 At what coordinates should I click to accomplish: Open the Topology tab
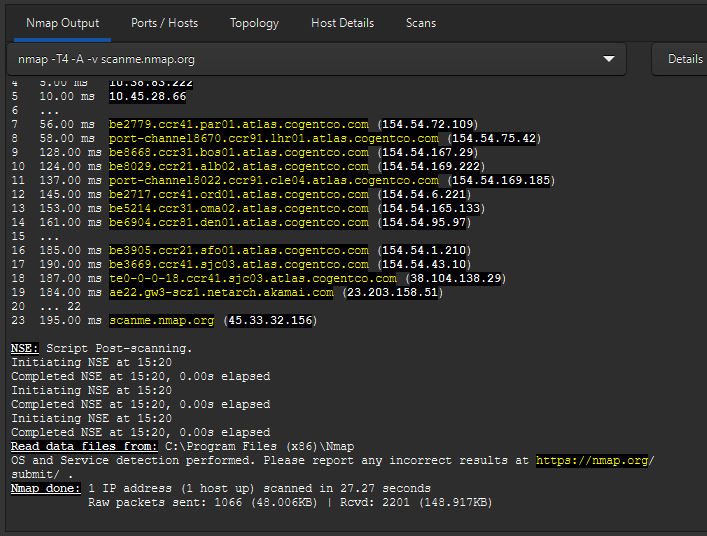click(x=254, y=23)
